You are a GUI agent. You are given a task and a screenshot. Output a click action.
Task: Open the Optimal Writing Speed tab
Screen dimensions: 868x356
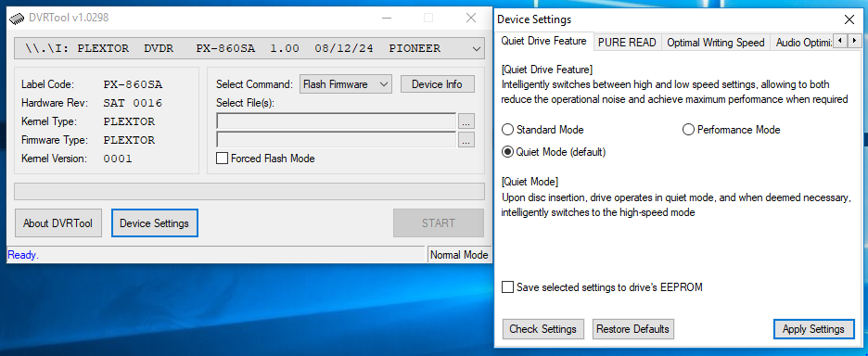point(715,43)
